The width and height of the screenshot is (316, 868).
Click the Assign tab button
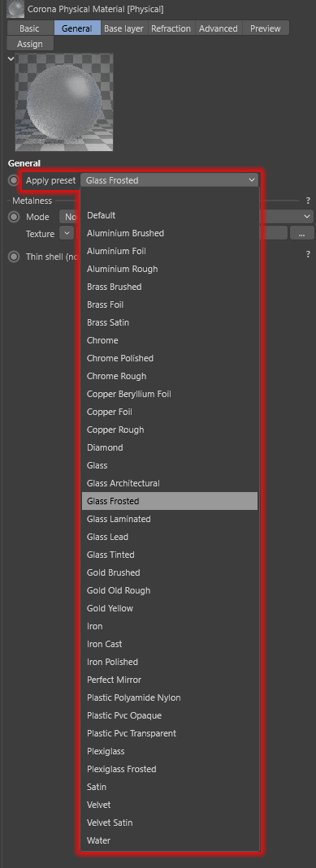30,44
